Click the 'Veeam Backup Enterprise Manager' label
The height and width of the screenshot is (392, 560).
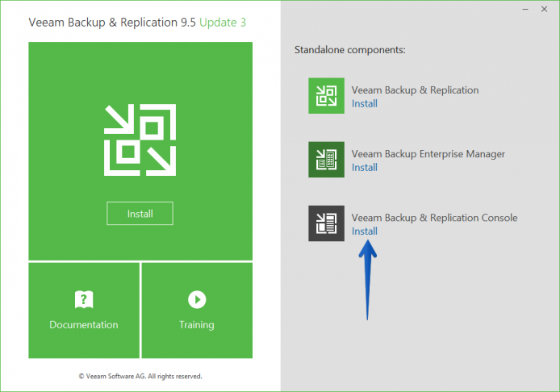tap(428, 154)
